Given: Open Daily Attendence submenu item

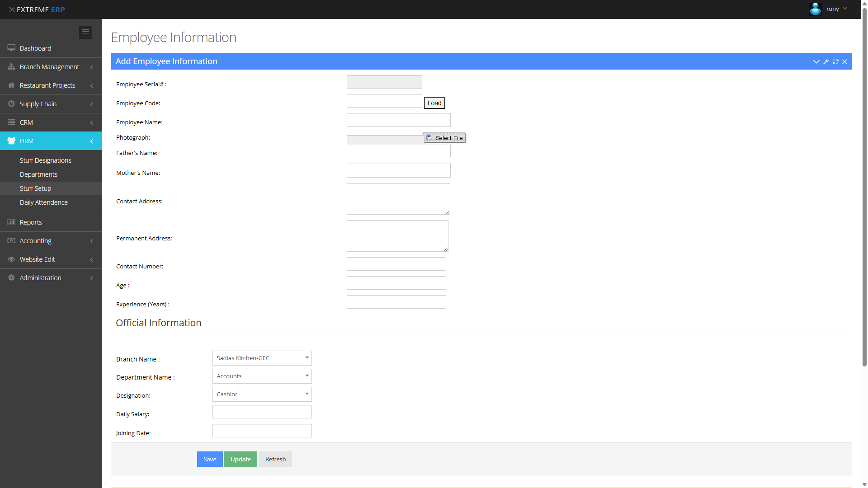Looking at the screenshot, I should [44, 202].
